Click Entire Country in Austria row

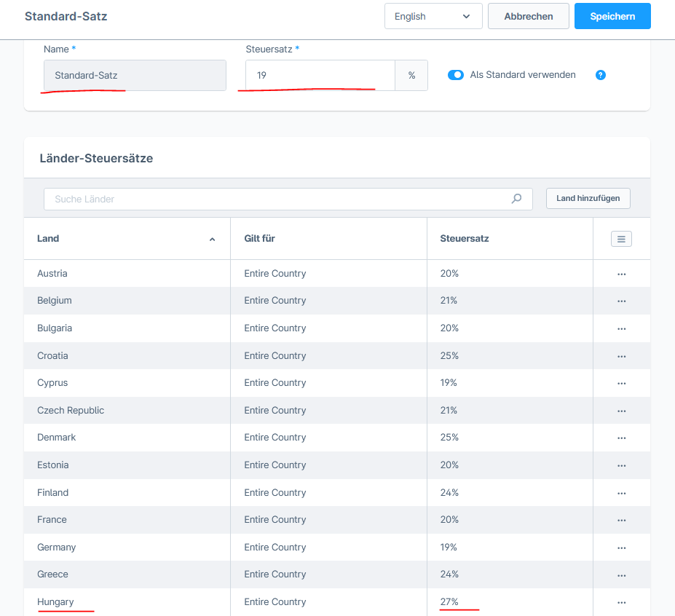[275, 273]
